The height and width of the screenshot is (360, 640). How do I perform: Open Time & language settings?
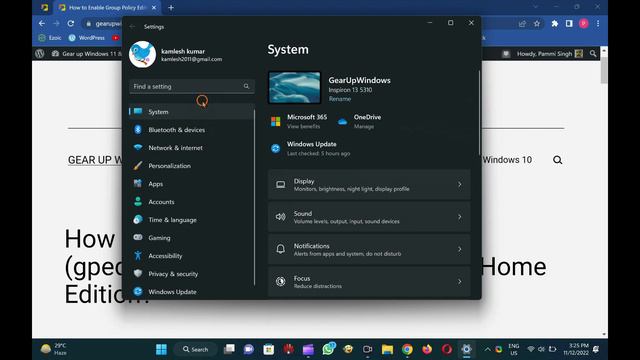coord(191,220)
